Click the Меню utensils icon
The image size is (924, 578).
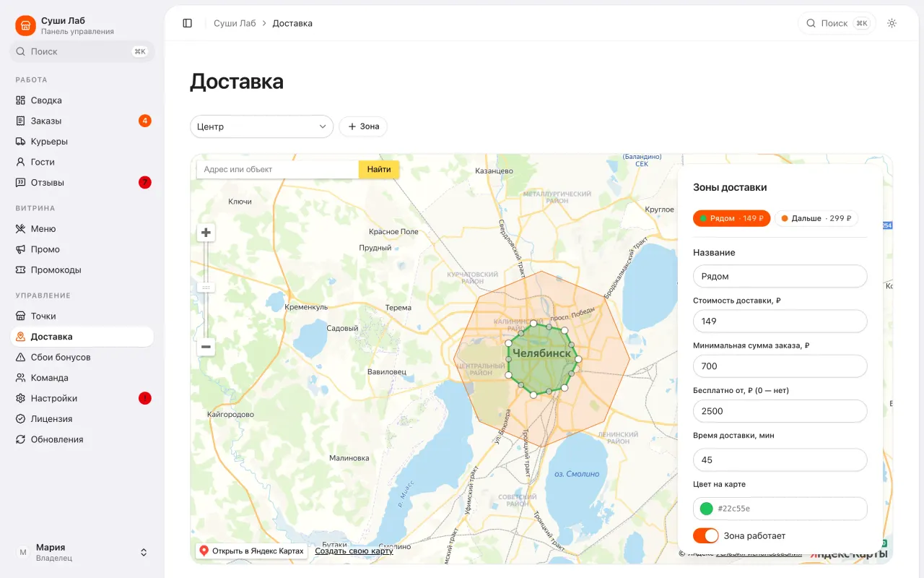[x=21, y=229]
